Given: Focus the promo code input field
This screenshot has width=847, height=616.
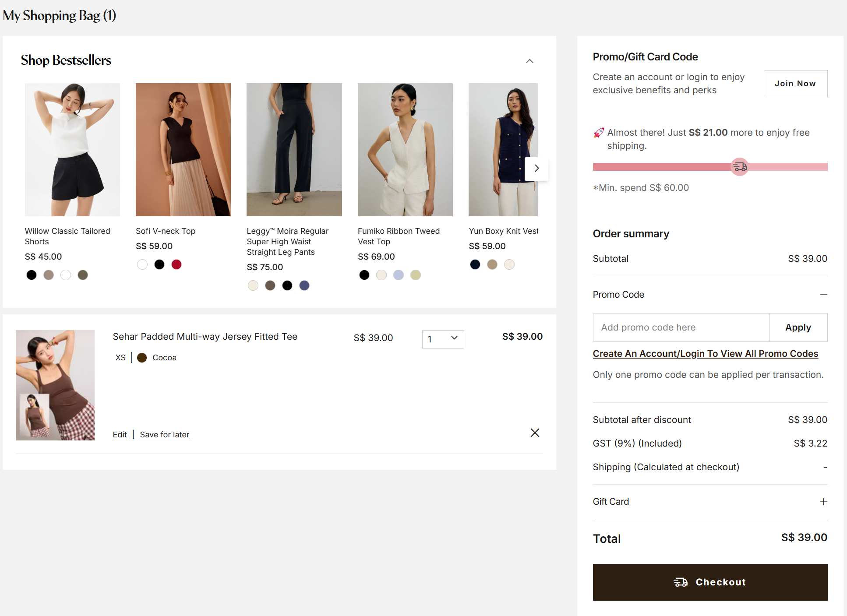Looking at the screenshot, I should pos(681,327).
